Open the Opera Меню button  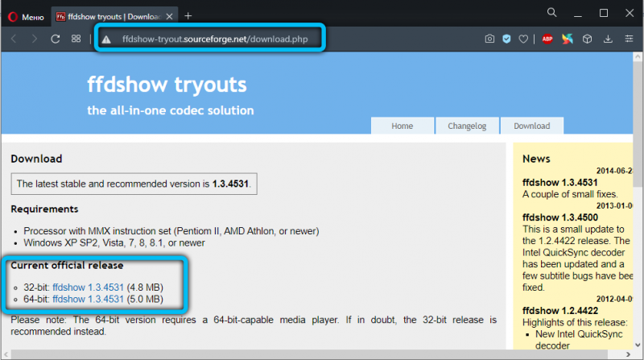coord(26,17)
